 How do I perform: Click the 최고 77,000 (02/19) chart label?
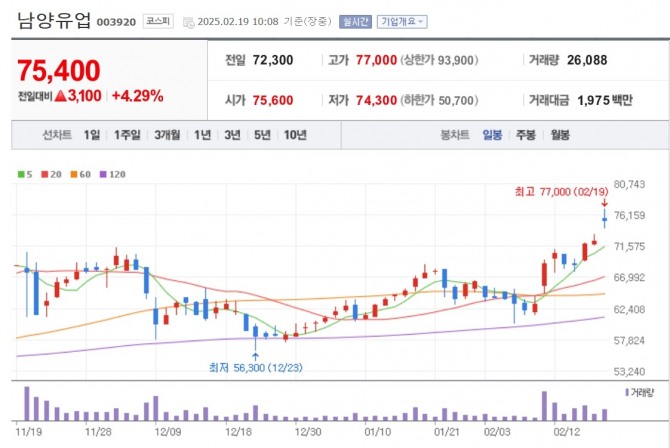(561, 192)
